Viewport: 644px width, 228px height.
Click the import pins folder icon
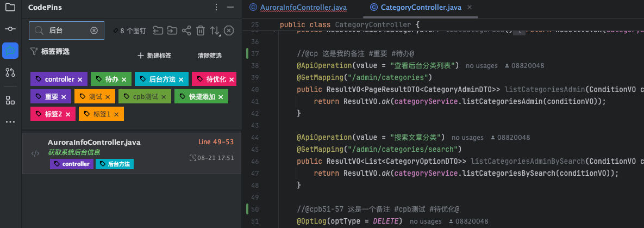click(157, 30)
